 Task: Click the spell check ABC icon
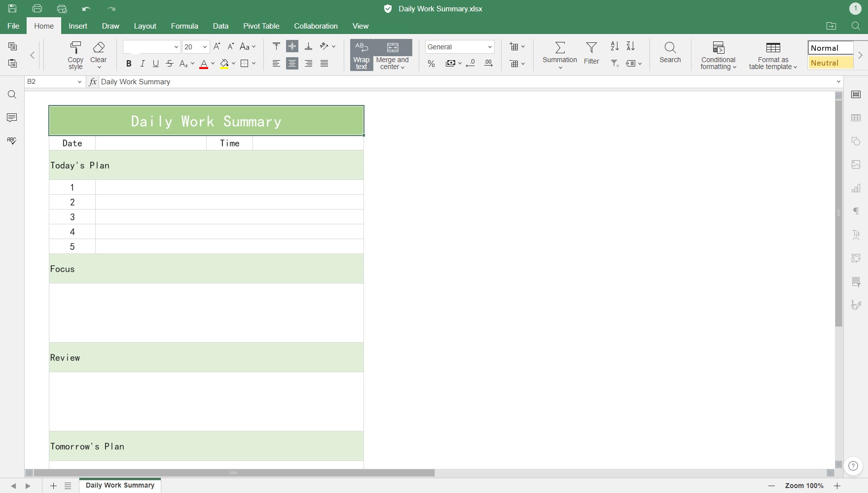12,141
